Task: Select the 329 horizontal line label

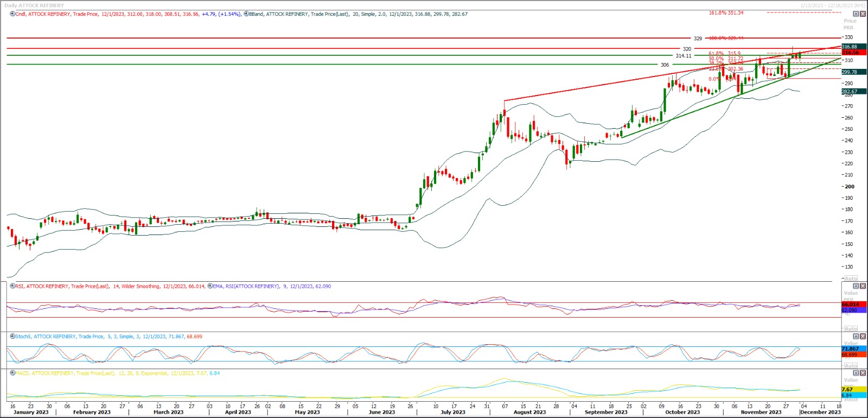Action: point(698,39)
